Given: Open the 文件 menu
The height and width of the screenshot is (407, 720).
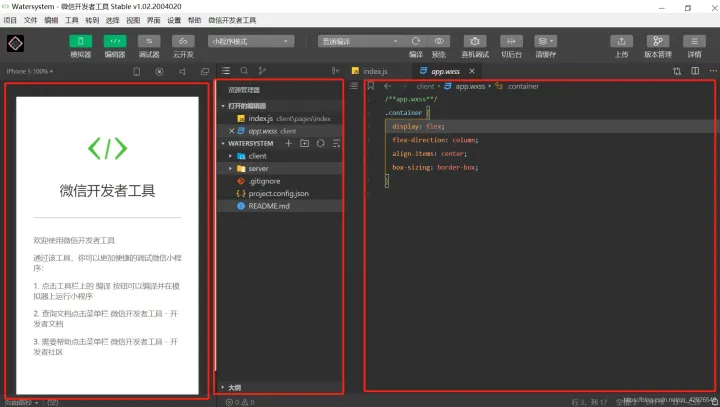Looking at the screenshot, I should pos(31,20).
